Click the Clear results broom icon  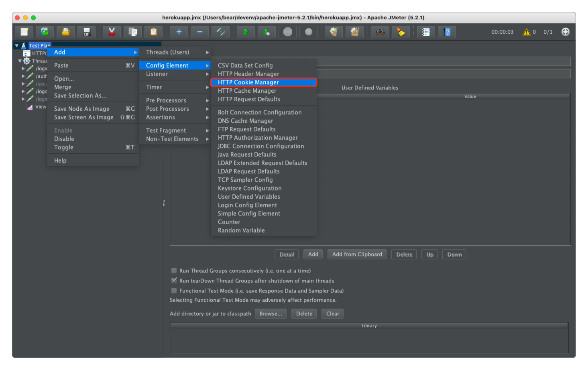coord(334,32)
